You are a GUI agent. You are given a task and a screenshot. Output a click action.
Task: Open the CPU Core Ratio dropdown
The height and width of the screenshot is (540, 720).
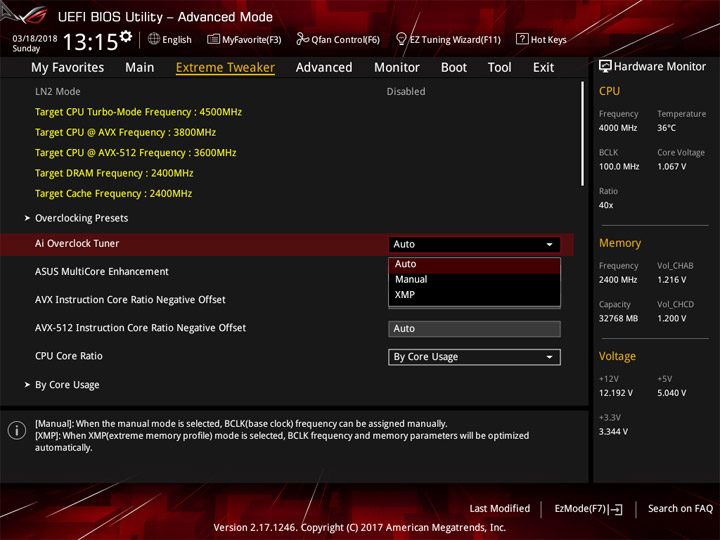[474, 357]
